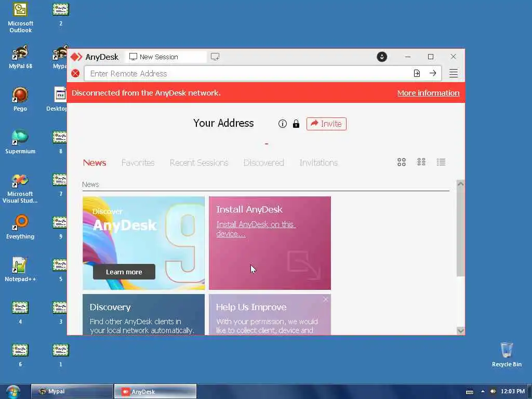The image size is (532, 399).
Task: Switch to large tile view icon
Action: [402, 162]
